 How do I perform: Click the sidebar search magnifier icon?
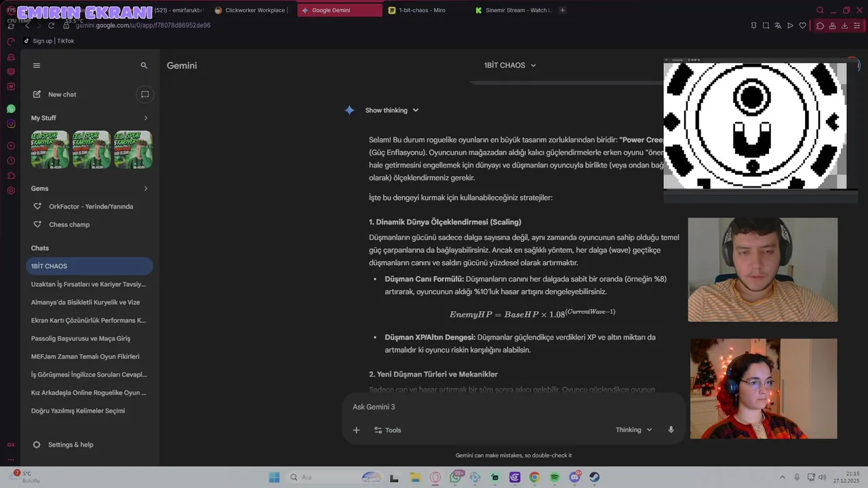pyautogui.click(x=144, y=66)
